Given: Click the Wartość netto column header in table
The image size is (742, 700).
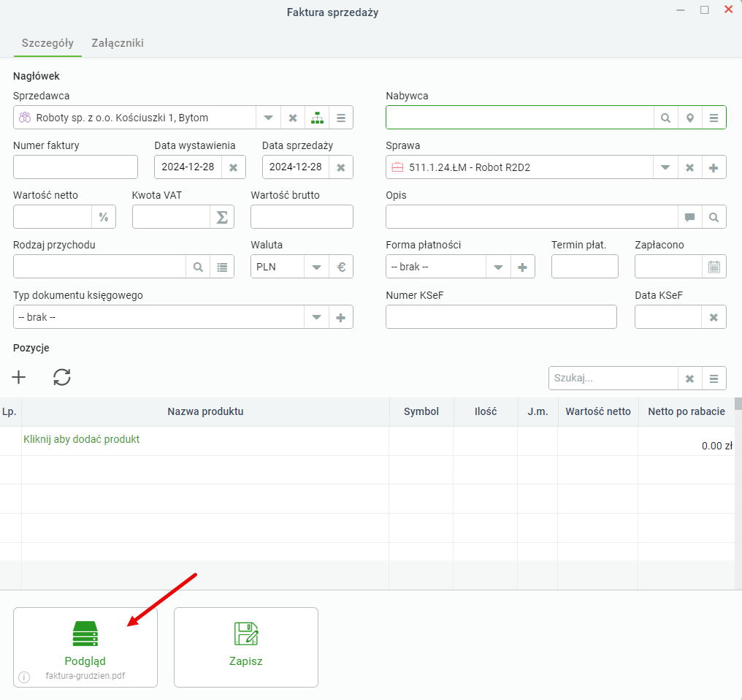Looking at the screenshot, I should click(598, 411).
